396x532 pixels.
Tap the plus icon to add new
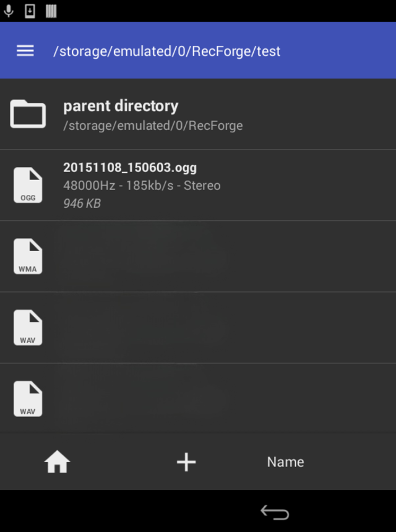186,461
